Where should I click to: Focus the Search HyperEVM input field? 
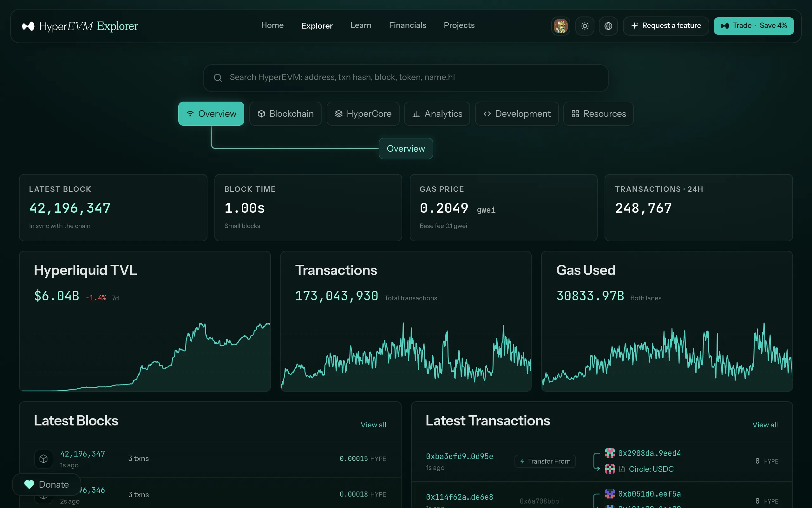click(x=406, y=77)
